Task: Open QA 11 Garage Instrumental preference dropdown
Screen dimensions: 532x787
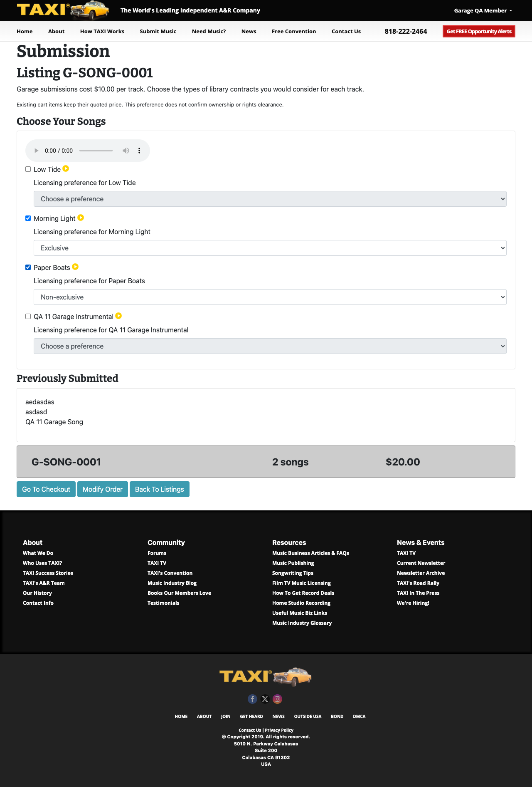Action: point(270,346)
